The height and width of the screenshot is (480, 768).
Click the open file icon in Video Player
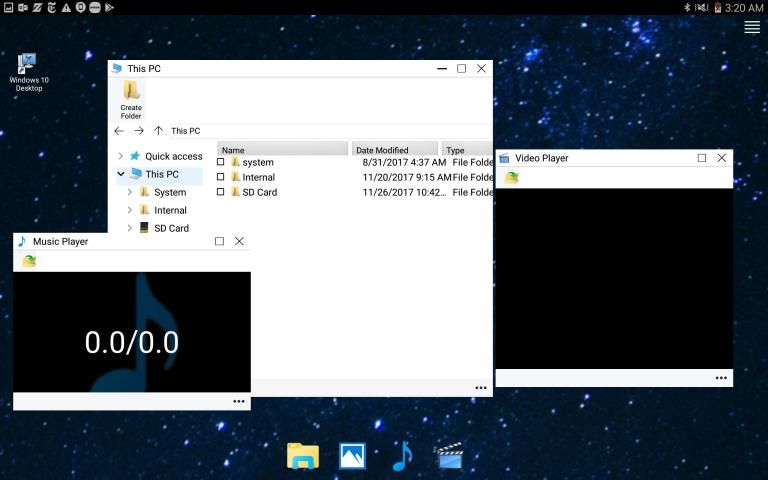[x=511, y=177]
